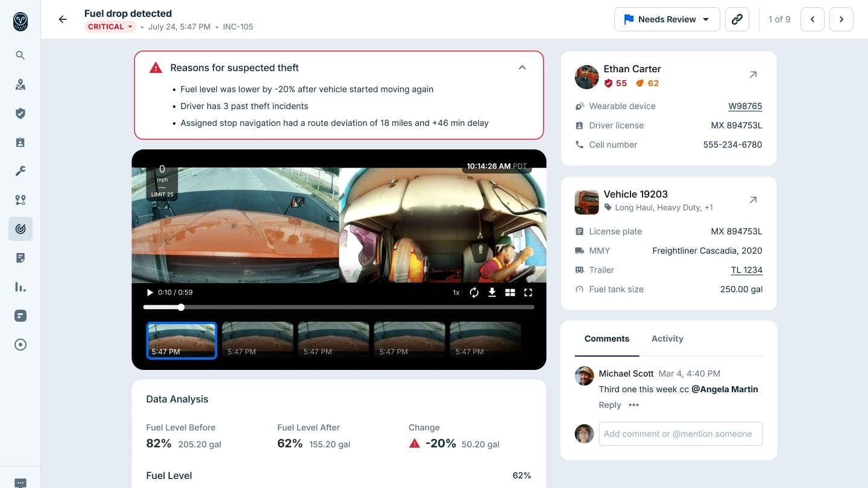
Task: Collapse Reasons for suspected theft panel
Action: pyautogui.click(x=522, y=67)
